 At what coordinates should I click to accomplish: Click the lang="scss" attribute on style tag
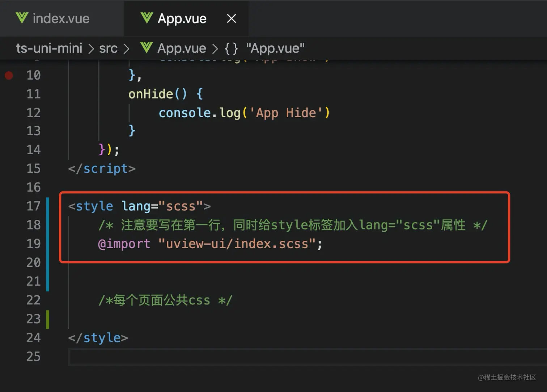pyautogui.click(x=162, y=206)
